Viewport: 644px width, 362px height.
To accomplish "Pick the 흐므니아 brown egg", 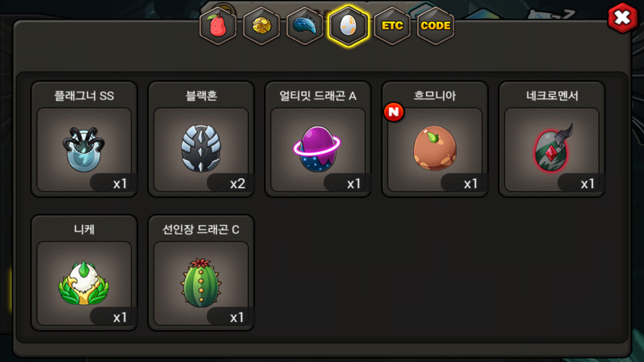I will 435,149.
